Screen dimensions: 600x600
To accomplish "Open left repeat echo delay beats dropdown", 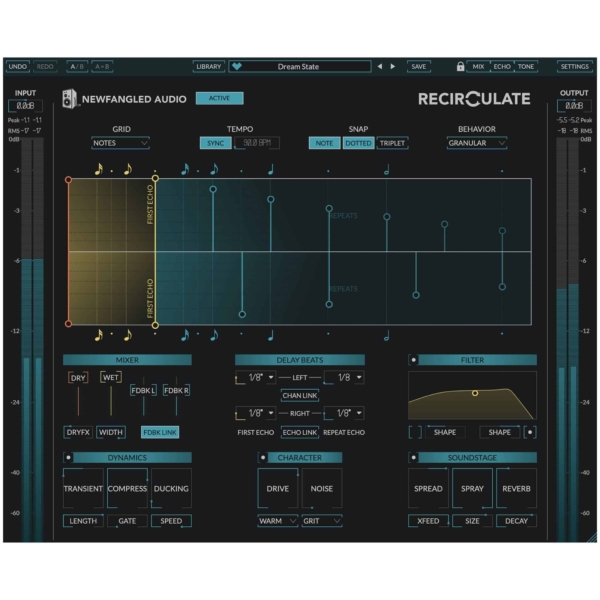I will coord(344,378).
